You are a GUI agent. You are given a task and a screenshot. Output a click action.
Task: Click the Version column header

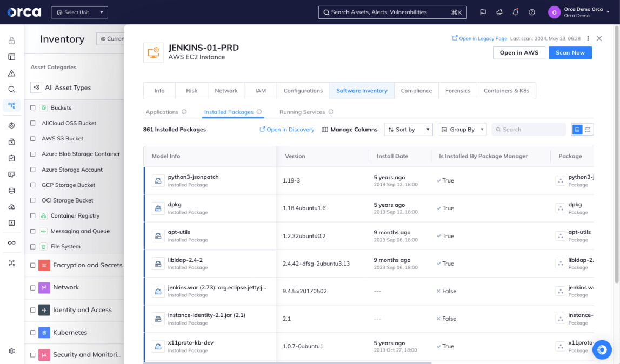click(x=295, y=156)
